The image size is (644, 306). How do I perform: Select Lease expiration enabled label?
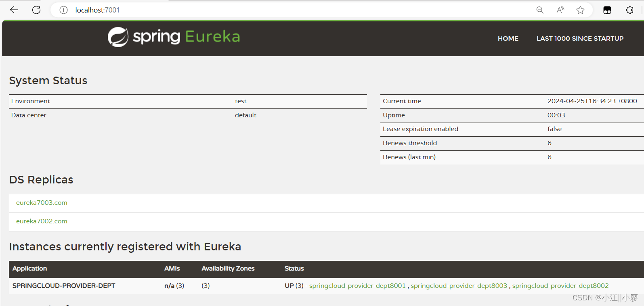pyautogui.click(x=420, y=129)
